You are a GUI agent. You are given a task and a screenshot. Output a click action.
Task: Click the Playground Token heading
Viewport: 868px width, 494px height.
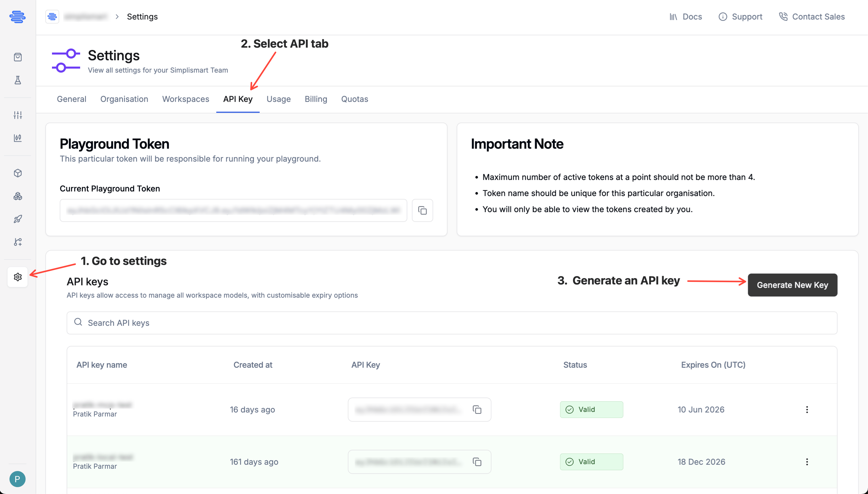(x=114, y=144)
